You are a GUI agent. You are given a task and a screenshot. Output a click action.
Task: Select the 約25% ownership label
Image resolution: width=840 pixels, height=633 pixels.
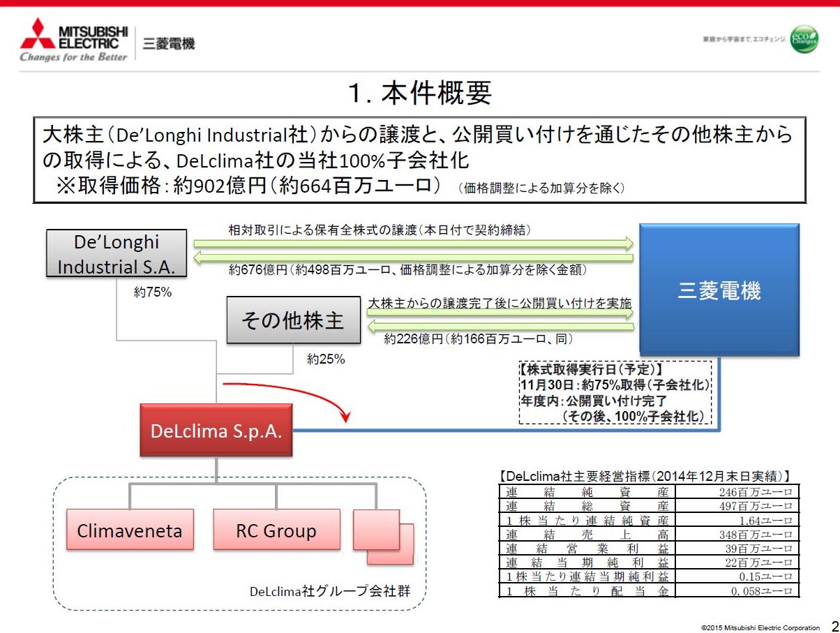click(x=326, y=359)
